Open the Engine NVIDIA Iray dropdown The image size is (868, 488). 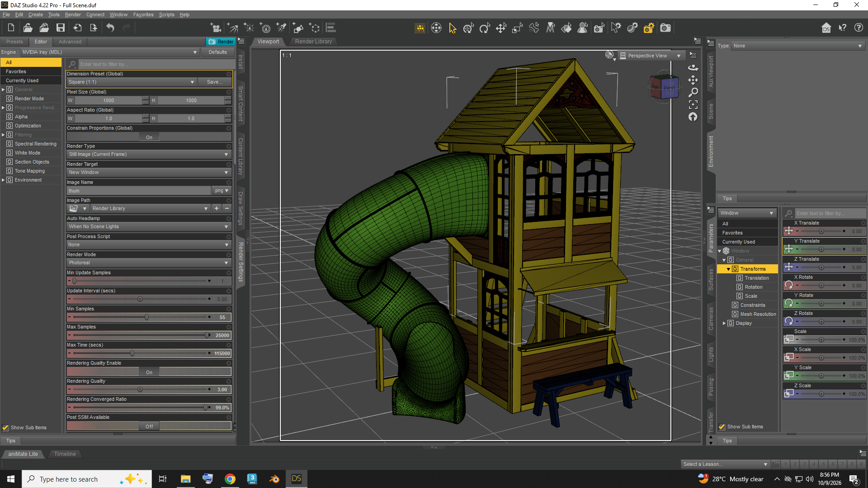pos(109,52)
